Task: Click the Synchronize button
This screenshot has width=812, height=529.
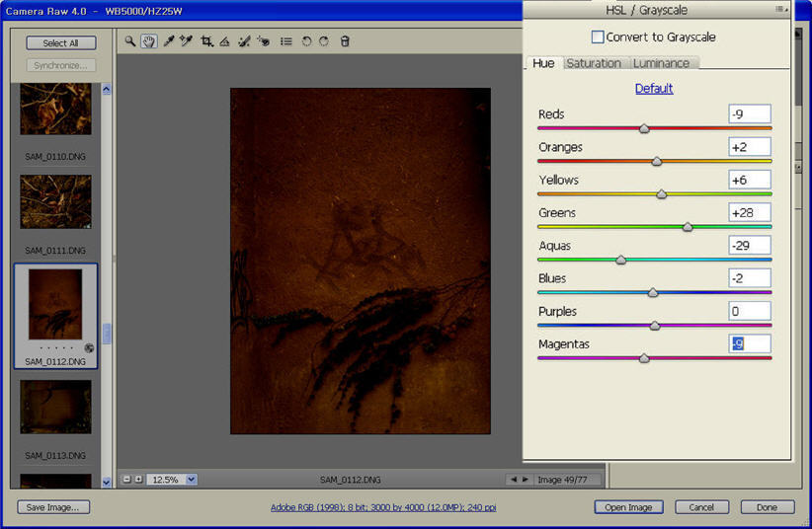Action: 61,65
